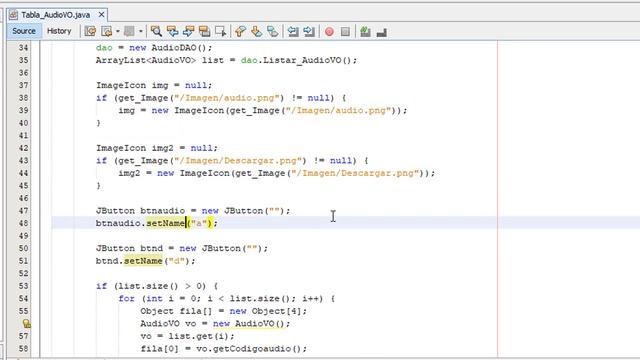
Task: Click on "AudioDAO()" in line 34
Action: [x=179, y=48]
